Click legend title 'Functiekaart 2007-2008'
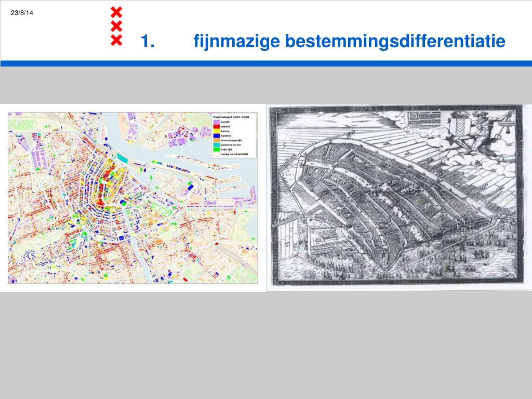 (231, 117)
